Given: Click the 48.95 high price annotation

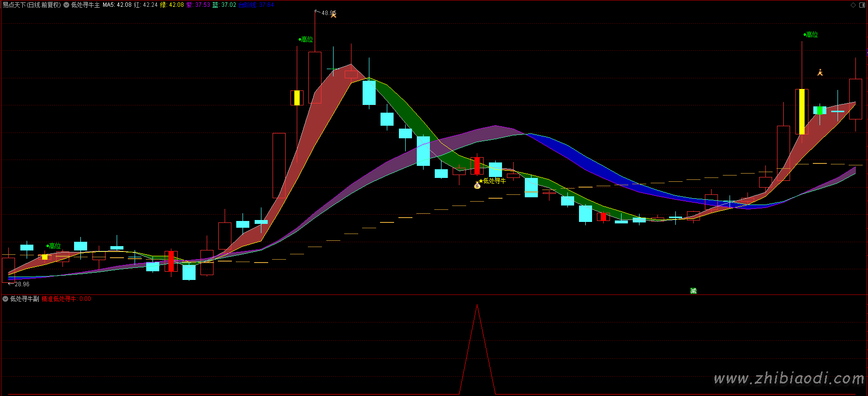Looking at the screenshot, I should tap(328, 13).
